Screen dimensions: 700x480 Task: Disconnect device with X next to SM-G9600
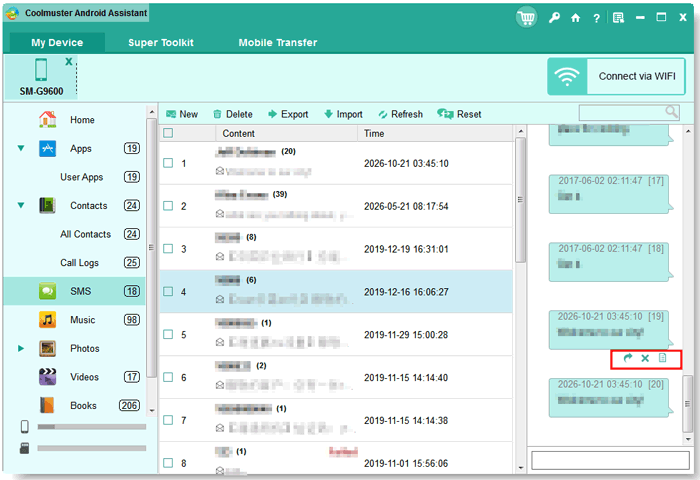69,62
